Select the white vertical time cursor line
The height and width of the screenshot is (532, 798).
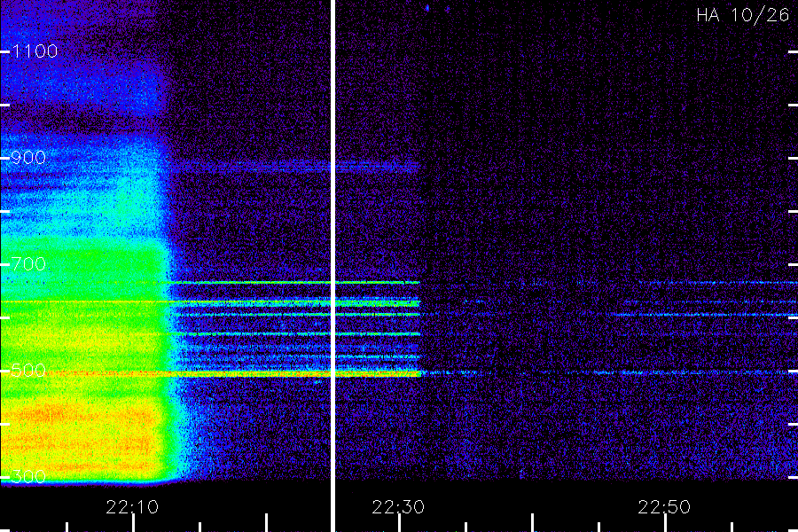coord(332,266)
